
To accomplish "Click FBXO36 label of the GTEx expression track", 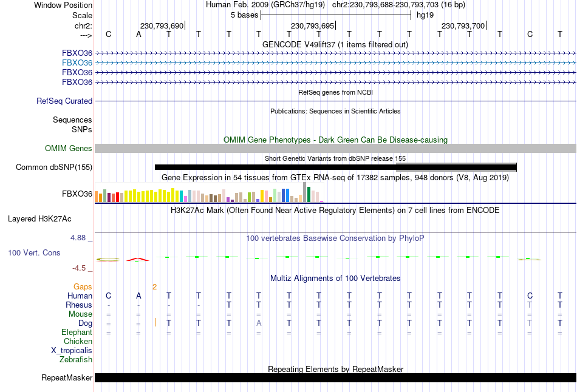I will [77, 194].
